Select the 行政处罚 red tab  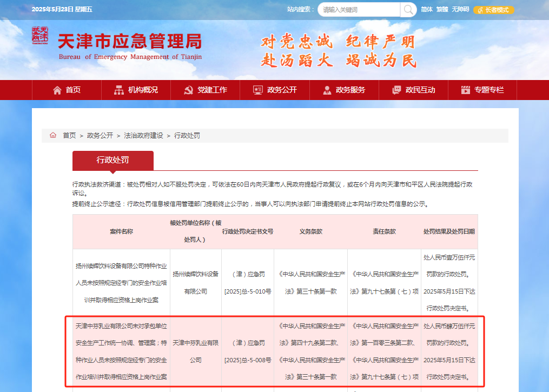[x=113, y=160]
